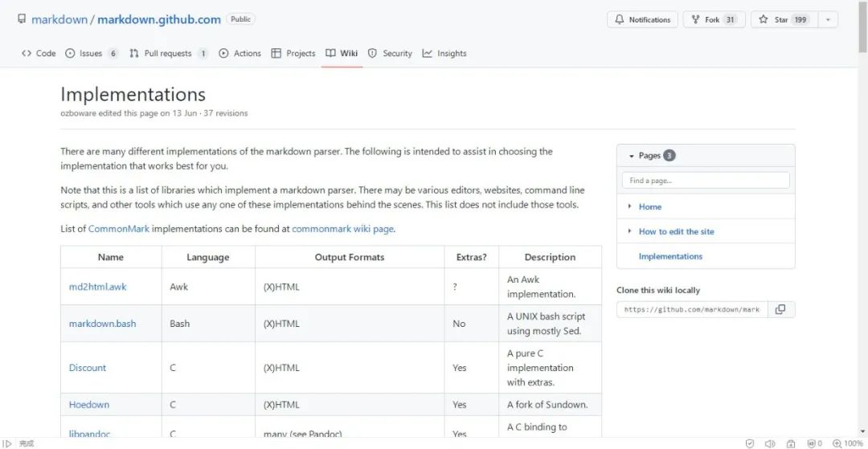The height and width of the screenshot is (449, 868).
Task: Open the Security tab
Action: pos(391,54)
